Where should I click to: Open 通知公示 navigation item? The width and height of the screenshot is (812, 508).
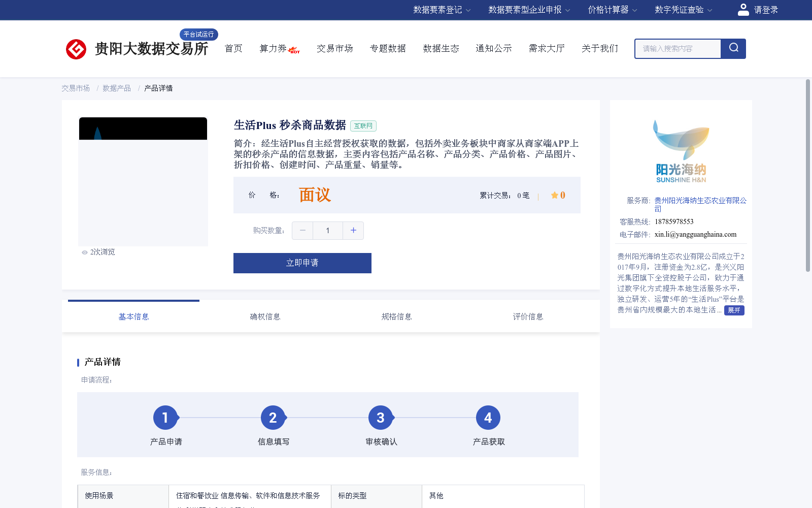coord(494,49)
